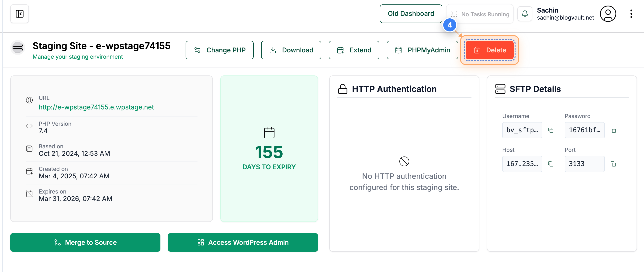Click the No Tasks Running indicator
The image size is (644, 272).
tap(480, 14)
